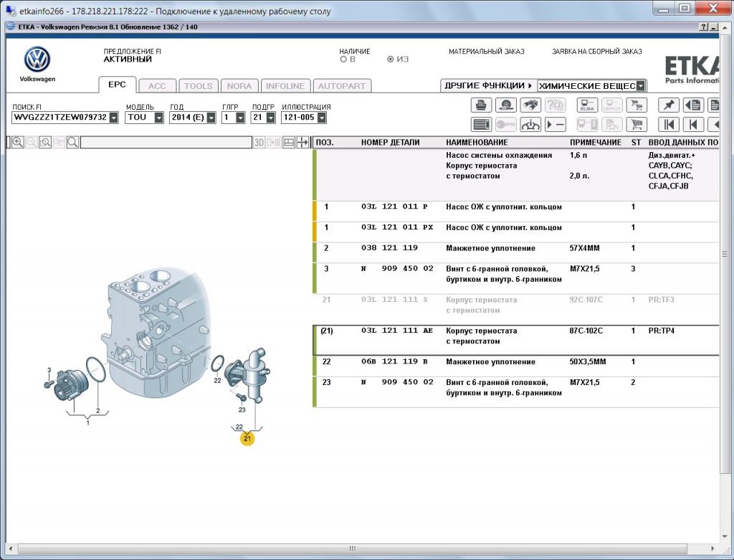Expand the ГОД dropdown showing 2014 (E)
Image resolution: width=734 pixels, height=560 pixels.
(211, 118)
